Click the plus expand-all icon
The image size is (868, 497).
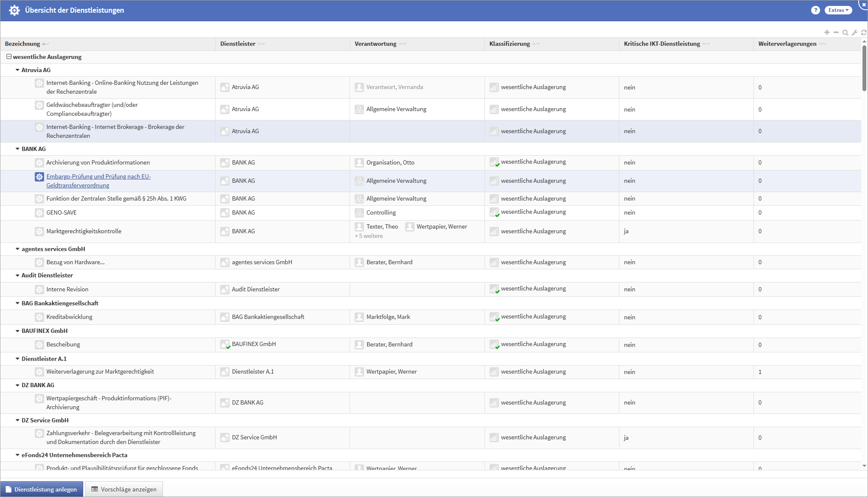827,32
